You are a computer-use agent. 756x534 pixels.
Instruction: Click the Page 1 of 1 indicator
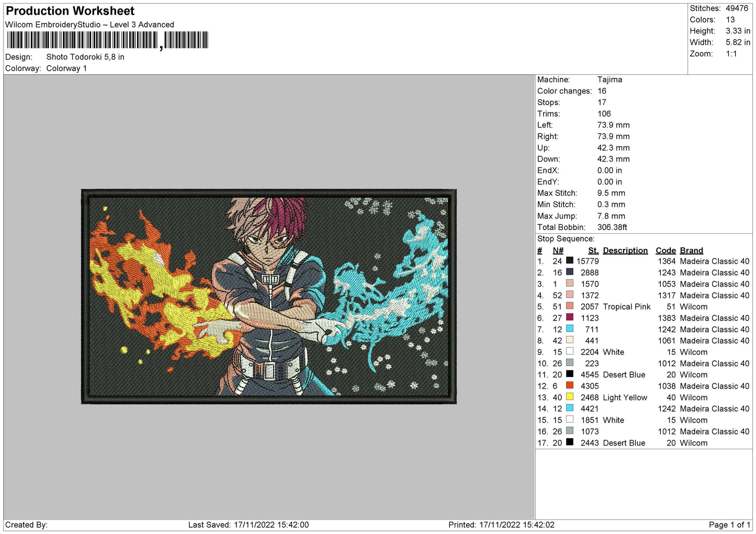pyautogui.click(x=729, y=525)
